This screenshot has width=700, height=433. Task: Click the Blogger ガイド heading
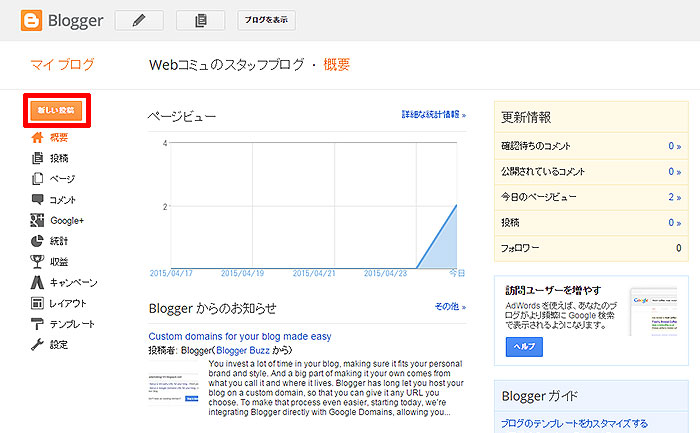(539, 396)
